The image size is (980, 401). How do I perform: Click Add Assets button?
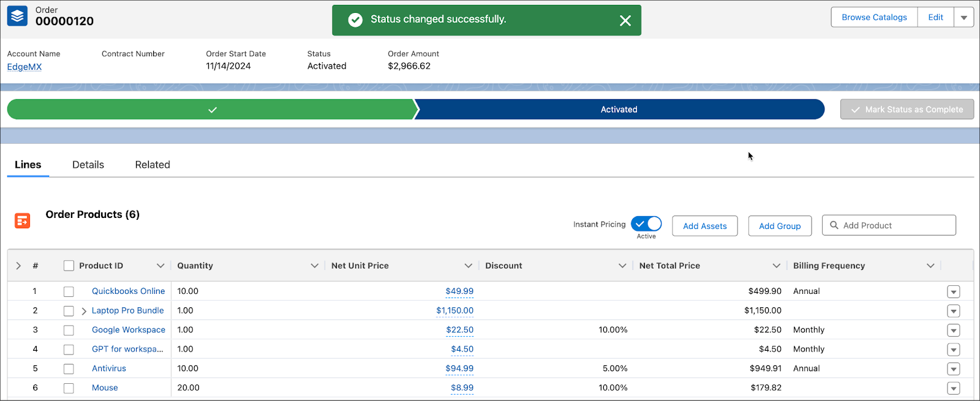coord(705,226)
